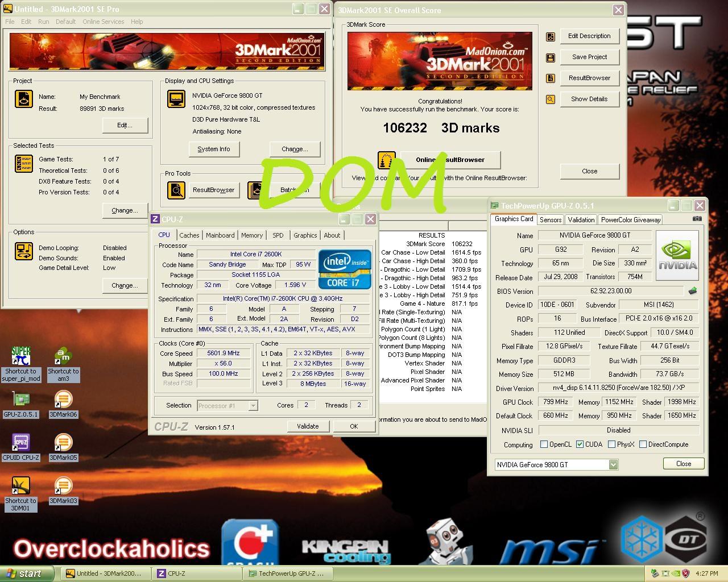728x582 pixels.
Task: Click the Batch Run icon in Pro Tools
Action: pyautogui.click(x=257, y=190)
